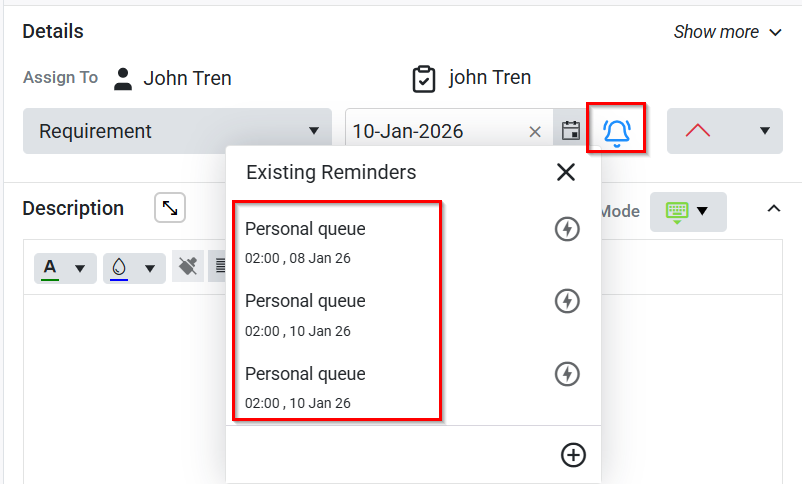Expand the Description editor to full size
This screenshot has height=484, width=802.
click(170, 208)
